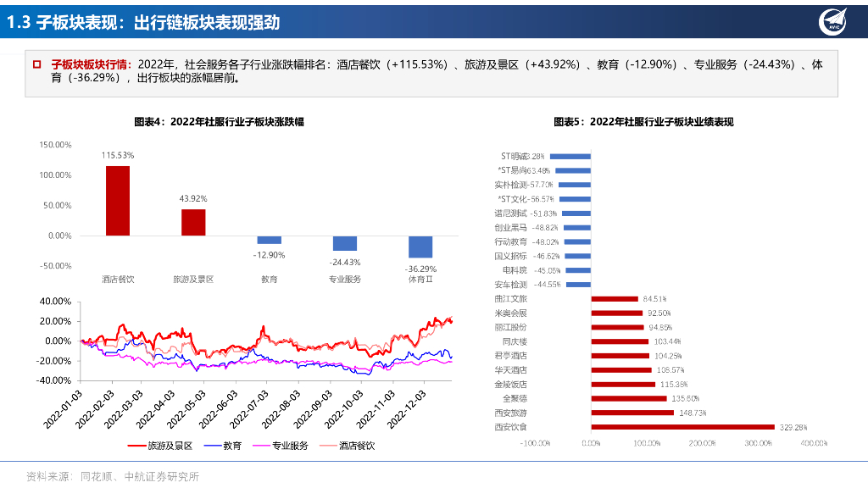Click the data label -24.43% under 专业服务 bar
This screenshot has height=488, width=868.
pos(345,263)
